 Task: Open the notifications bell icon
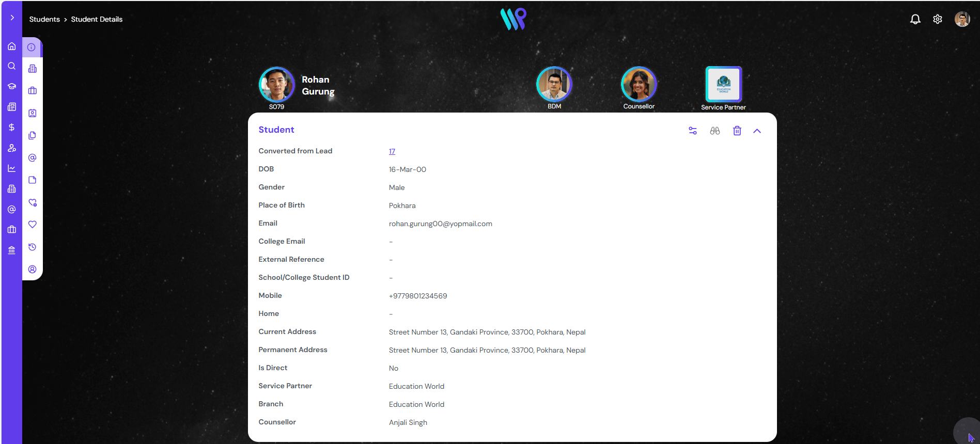915,19
